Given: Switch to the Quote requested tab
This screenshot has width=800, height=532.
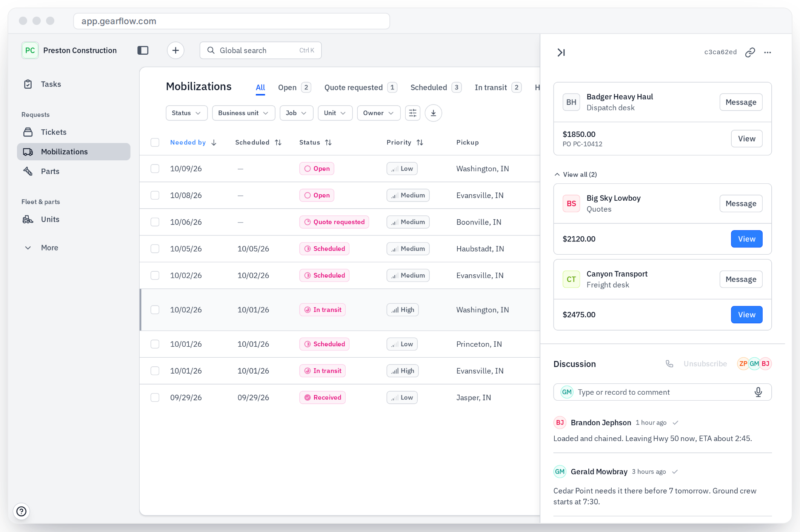Looking at the screenshot, I should point(360,88).
